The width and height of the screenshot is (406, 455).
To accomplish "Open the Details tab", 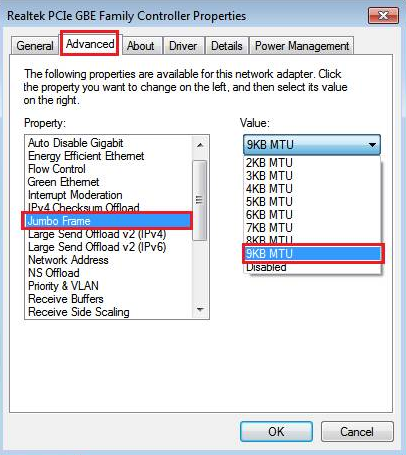I will (x=227, y=46).
